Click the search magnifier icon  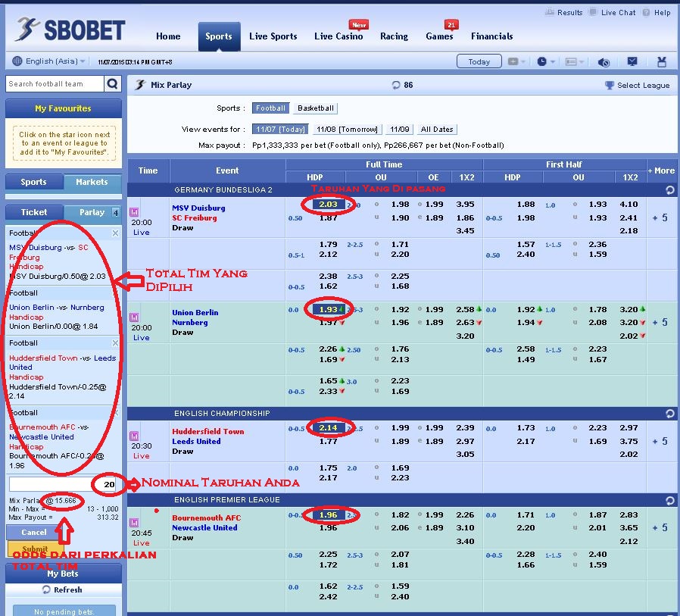[112, 83]
